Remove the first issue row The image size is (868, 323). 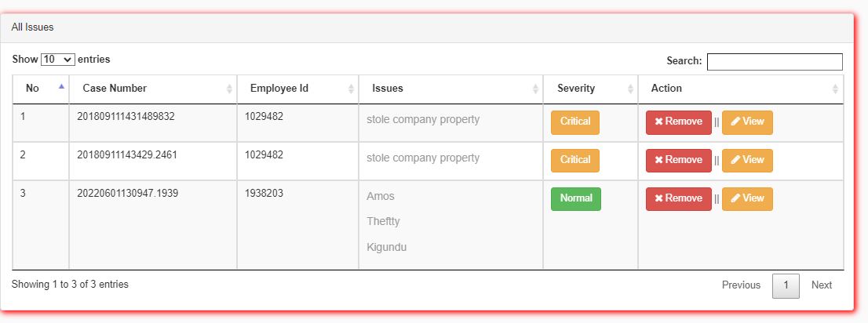678,122
